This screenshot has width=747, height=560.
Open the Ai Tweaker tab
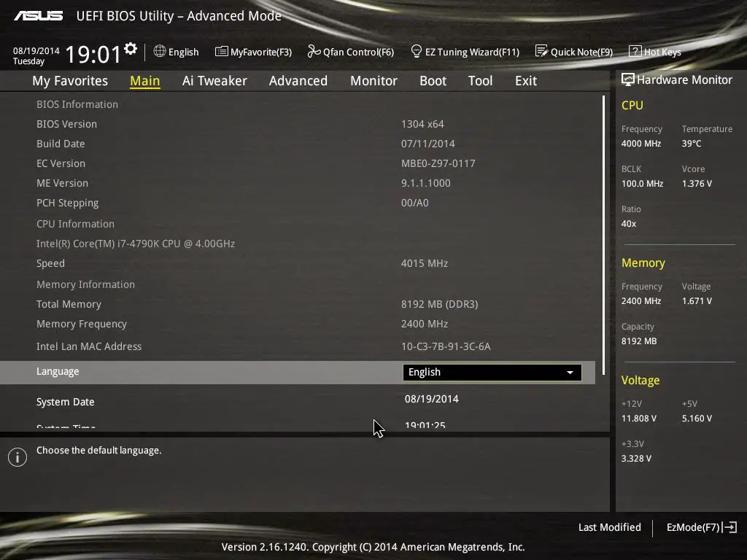pos(214,81)
